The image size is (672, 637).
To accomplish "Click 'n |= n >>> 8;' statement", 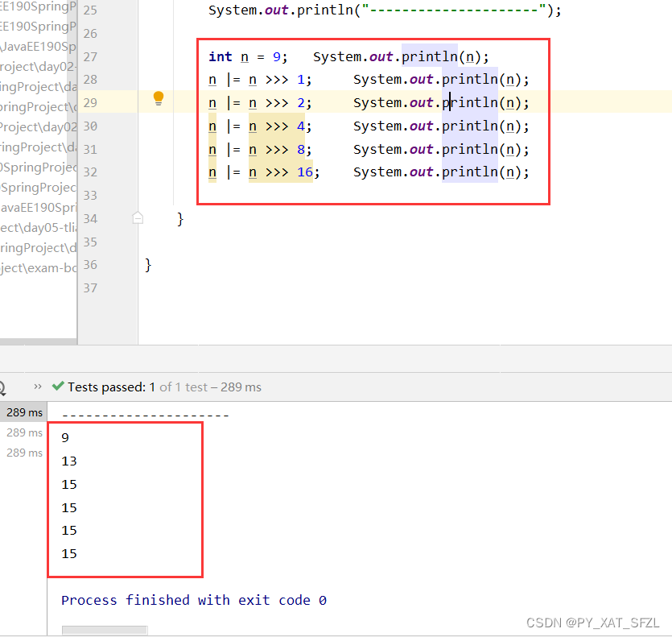I will click(x=260, y=149).
